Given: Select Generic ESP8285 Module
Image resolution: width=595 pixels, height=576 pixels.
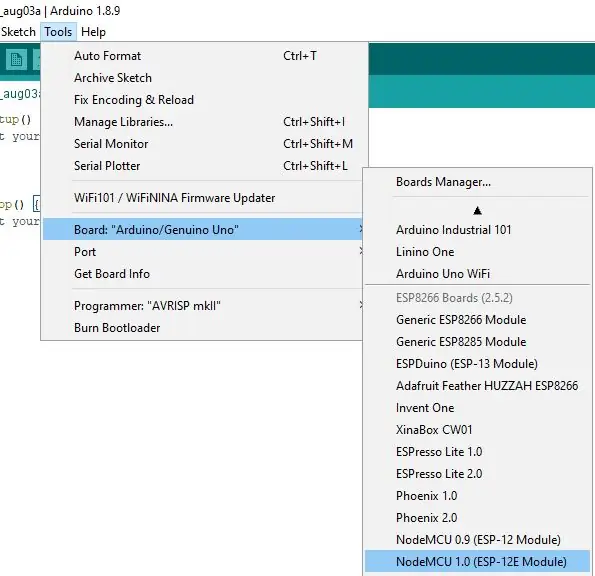Looking at the screenshot, I should coord(477,342).
